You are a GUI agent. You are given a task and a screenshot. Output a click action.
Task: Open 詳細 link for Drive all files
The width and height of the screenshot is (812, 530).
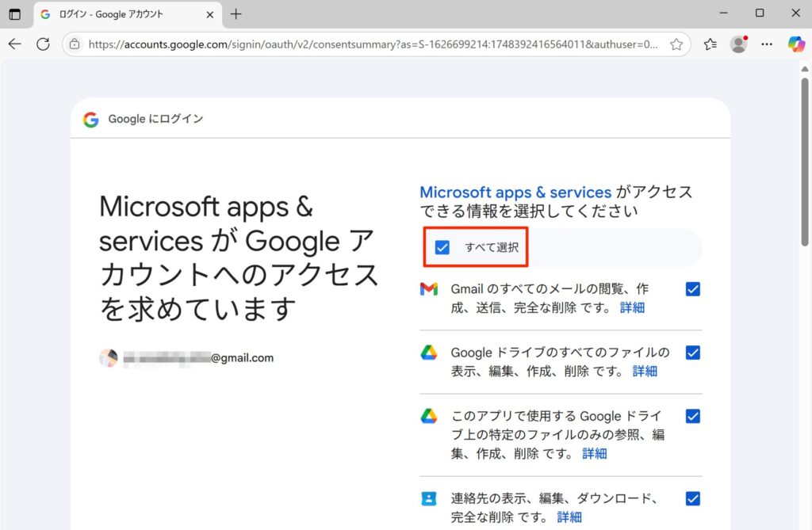(x=645, y=372)
